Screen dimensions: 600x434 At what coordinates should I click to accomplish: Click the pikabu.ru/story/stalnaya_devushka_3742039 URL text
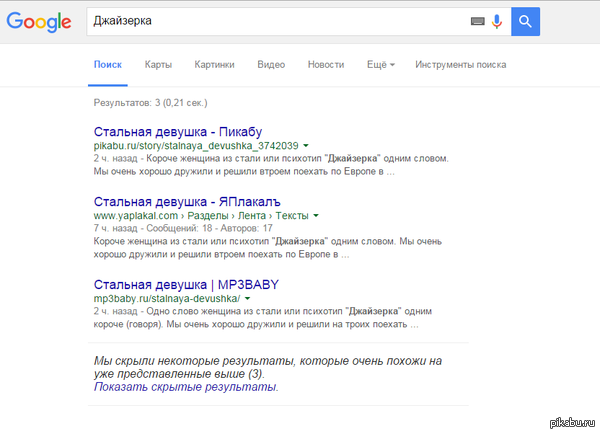click(x=196, y=145)
